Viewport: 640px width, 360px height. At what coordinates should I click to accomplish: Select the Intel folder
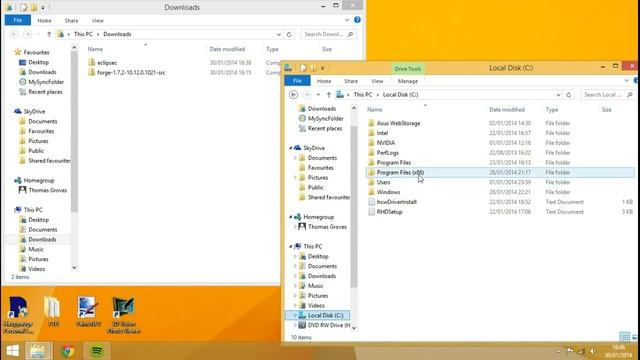point(382,133)
